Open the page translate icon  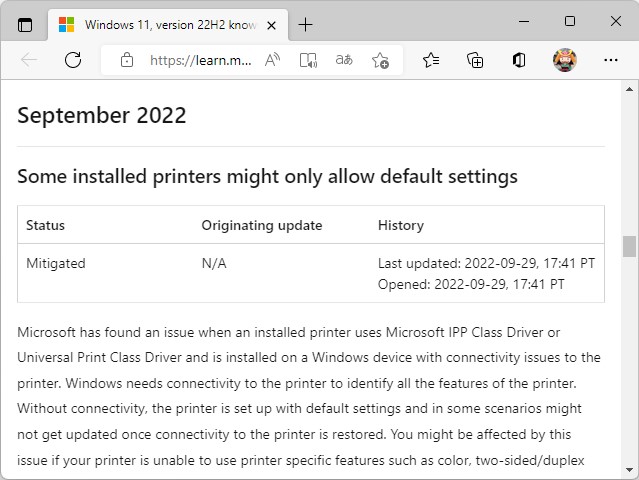click(x=344, y=60)
